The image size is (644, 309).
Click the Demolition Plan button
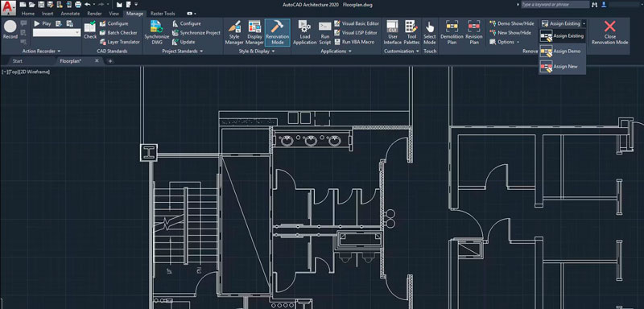pyautogui.click(x=452, y=32)
